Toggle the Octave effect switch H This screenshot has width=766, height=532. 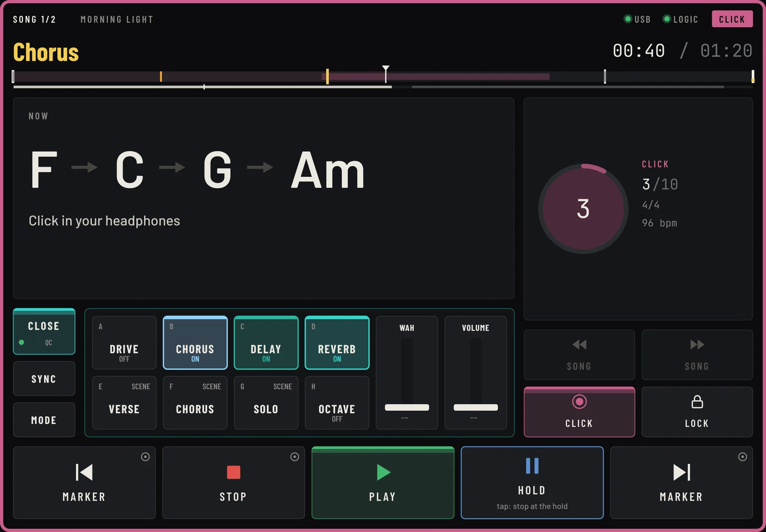point(337,403)
